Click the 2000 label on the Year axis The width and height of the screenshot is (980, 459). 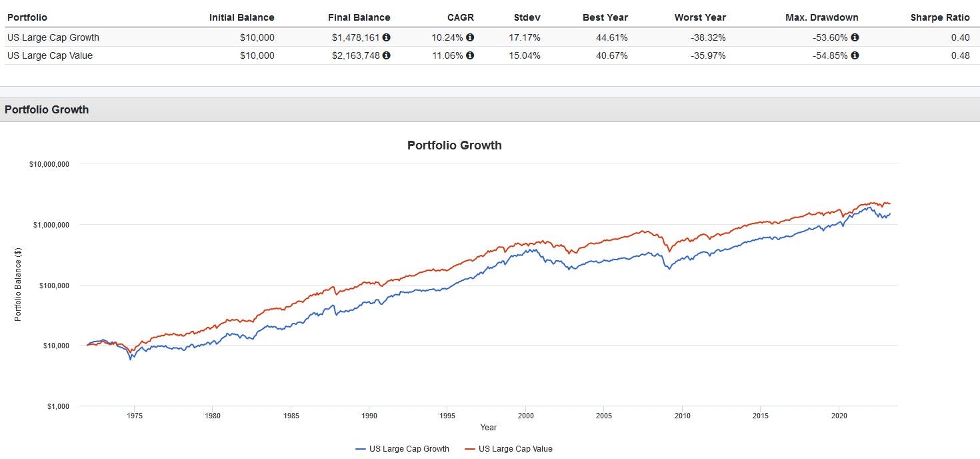(x=525, y=416)
